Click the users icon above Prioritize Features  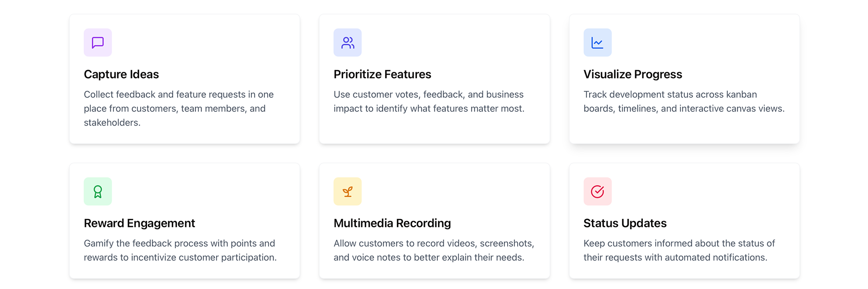coord(348,43)
